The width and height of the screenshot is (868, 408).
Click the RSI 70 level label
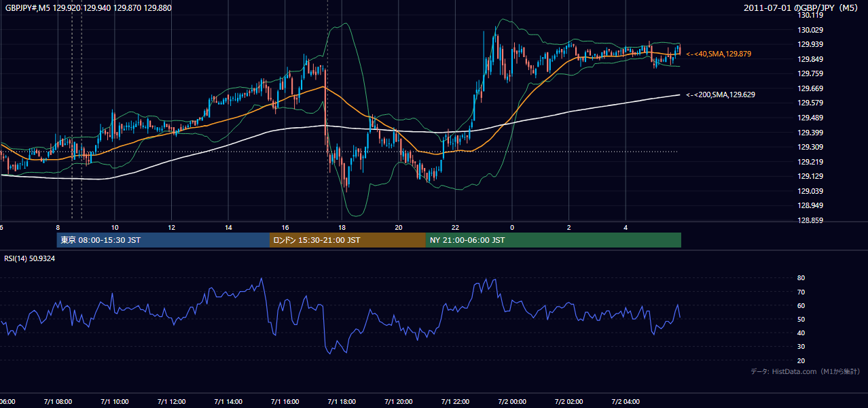tap(801, 292)
